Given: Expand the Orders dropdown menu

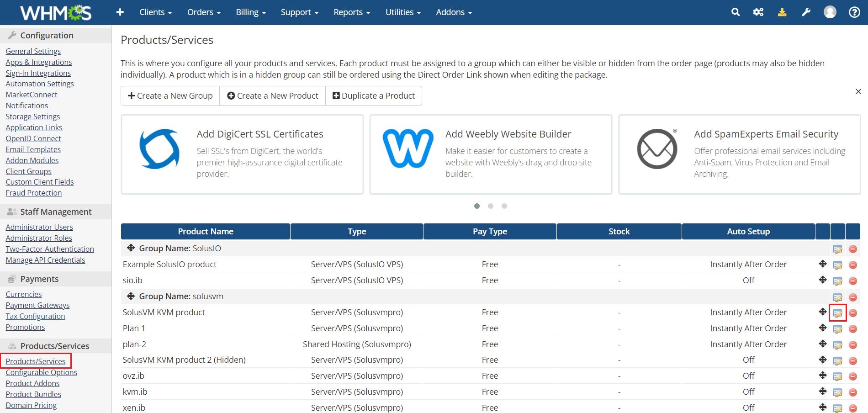Looking at the screenshot, I should [204, 12].
